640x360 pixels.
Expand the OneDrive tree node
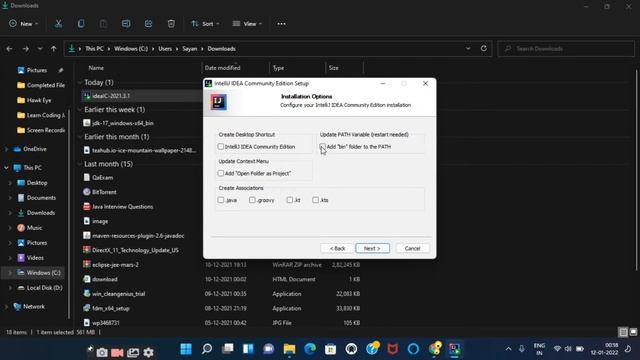coord(6,149)
